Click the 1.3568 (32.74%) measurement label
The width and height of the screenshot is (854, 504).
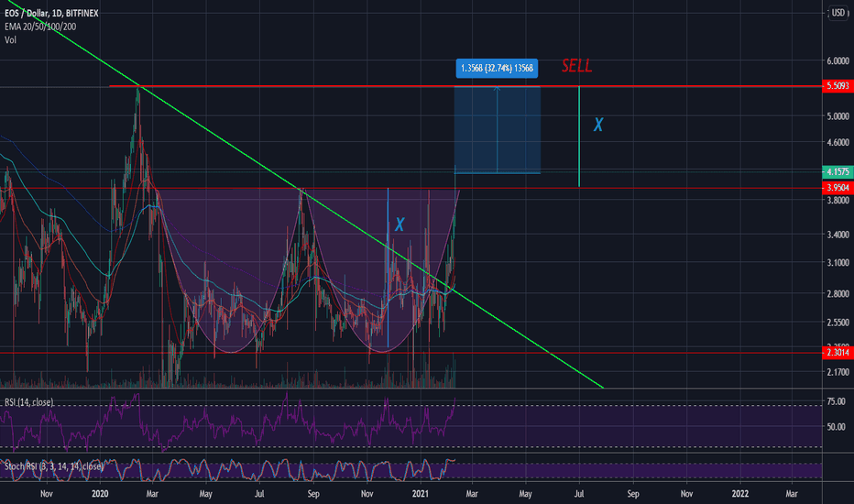point(497,68)
